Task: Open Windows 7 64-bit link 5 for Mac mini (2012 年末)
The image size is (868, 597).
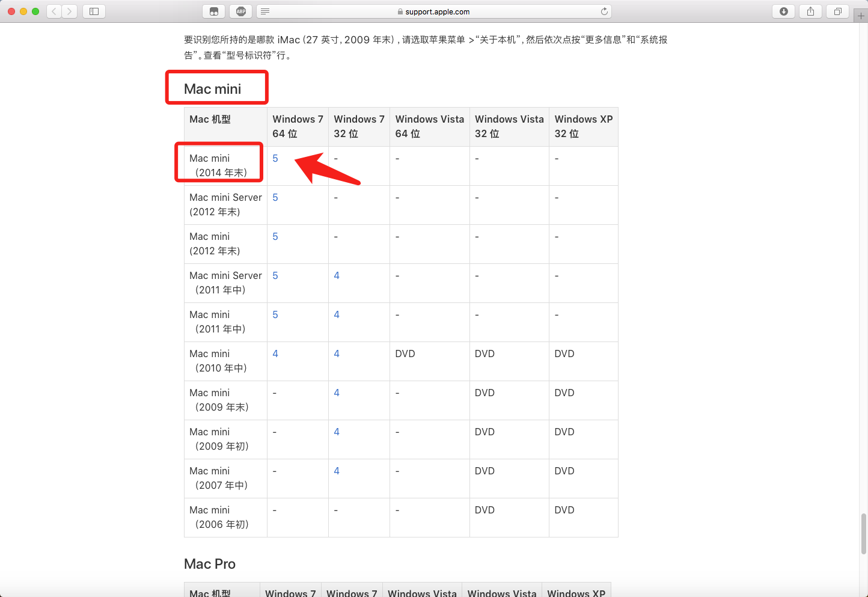Action: (x=275, y=236)
